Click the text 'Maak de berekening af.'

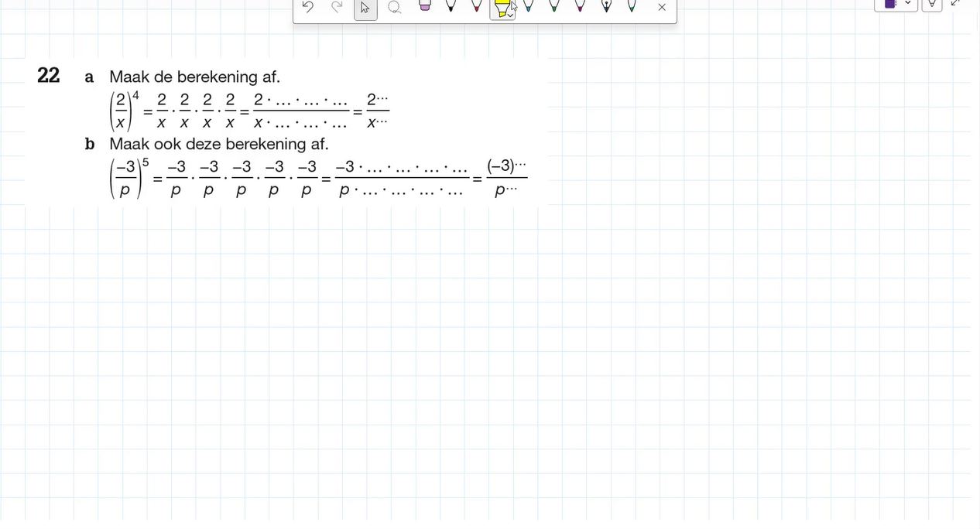pyautogui.click(x=194, y=77)
